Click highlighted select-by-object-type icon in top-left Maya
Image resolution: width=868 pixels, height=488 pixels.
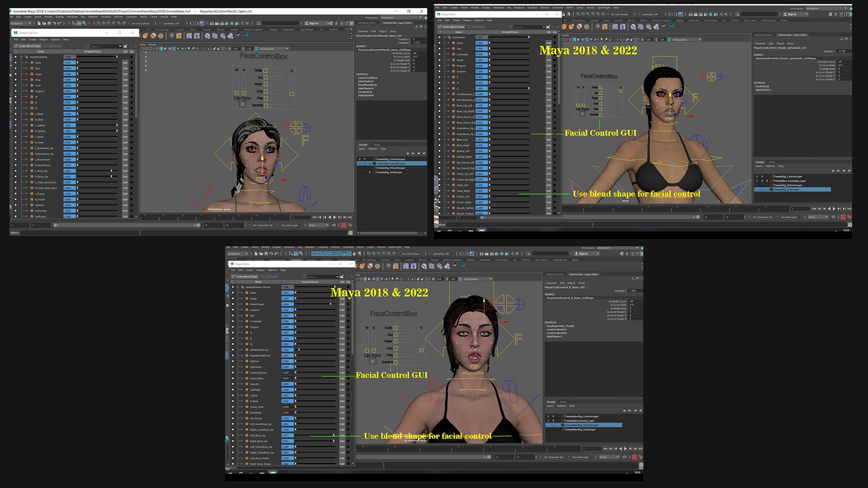point(79,23)
